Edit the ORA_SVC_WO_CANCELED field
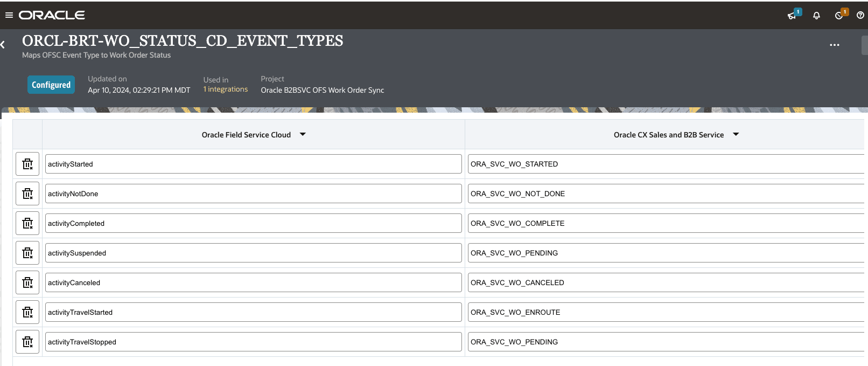The image size is (868, 366). (666, 282)
